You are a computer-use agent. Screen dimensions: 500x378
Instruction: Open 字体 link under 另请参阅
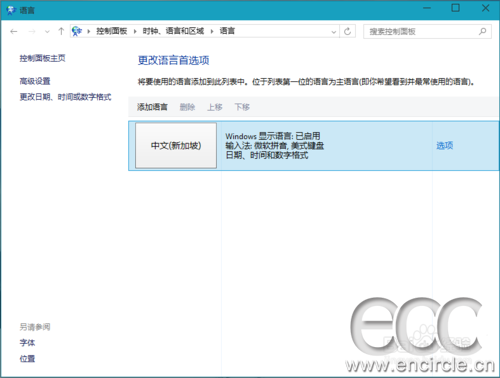click(27, 343)
